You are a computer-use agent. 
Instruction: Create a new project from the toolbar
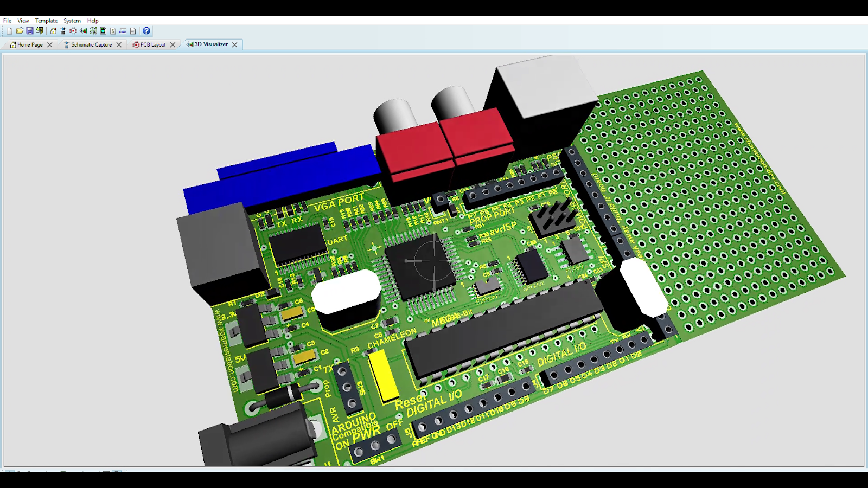coord(9,31)
